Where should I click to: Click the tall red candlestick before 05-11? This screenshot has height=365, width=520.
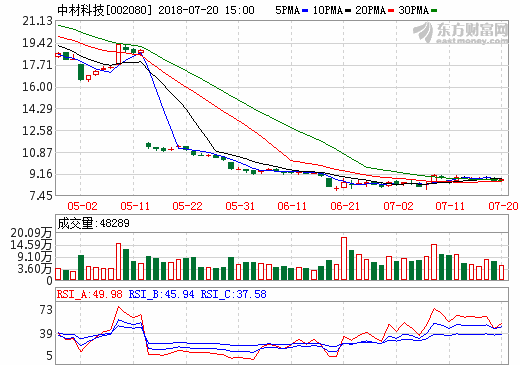(118, 54)
